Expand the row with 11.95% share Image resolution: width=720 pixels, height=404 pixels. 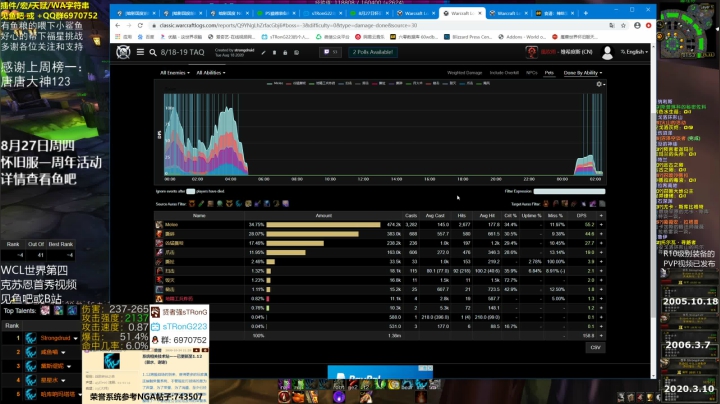pyautogui.click(x=601, y=252)
